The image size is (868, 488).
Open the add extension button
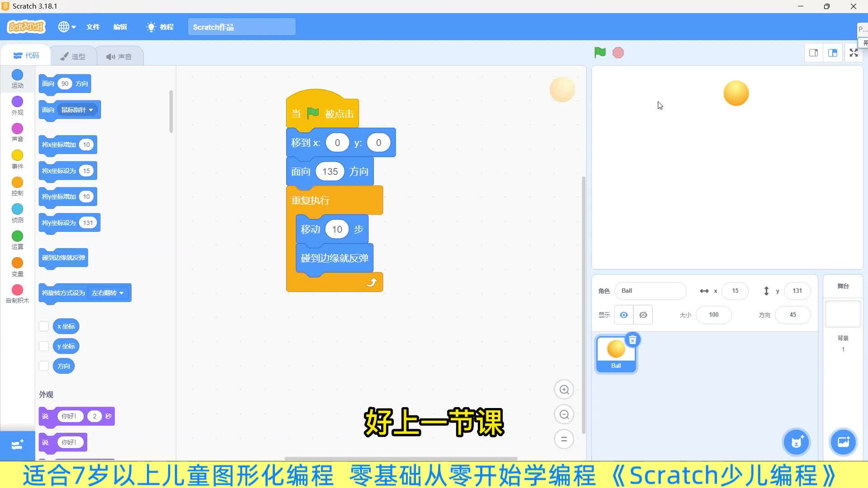click(17, 445)
